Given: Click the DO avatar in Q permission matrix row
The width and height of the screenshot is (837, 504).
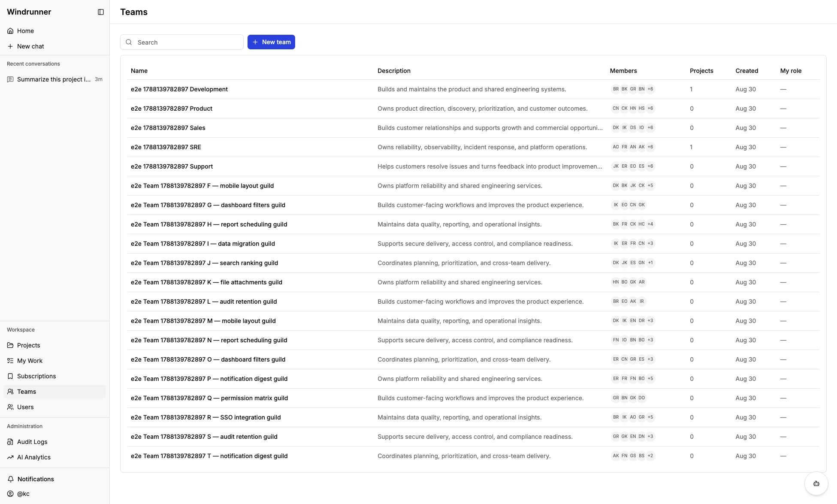Looking at the screenshot, I should coord(641,398).
